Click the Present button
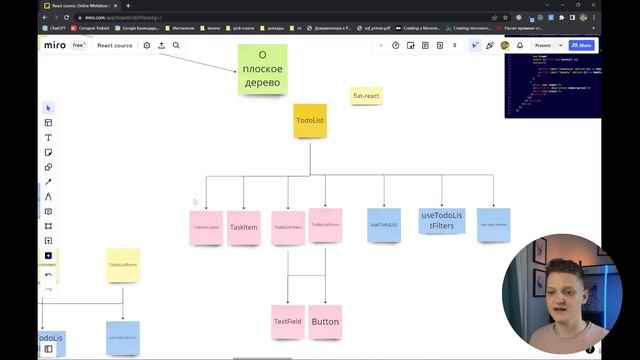 [543, 45]
